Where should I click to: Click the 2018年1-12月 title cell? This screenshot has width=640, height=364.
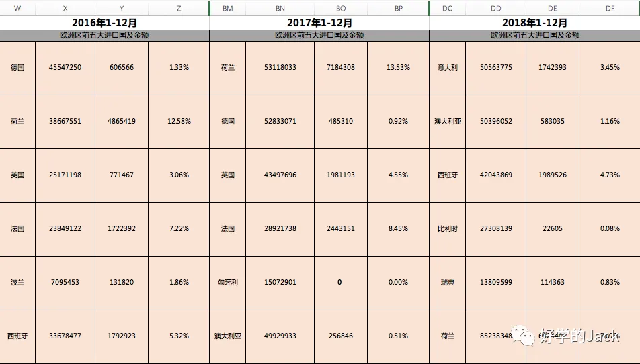pos(534,23)
